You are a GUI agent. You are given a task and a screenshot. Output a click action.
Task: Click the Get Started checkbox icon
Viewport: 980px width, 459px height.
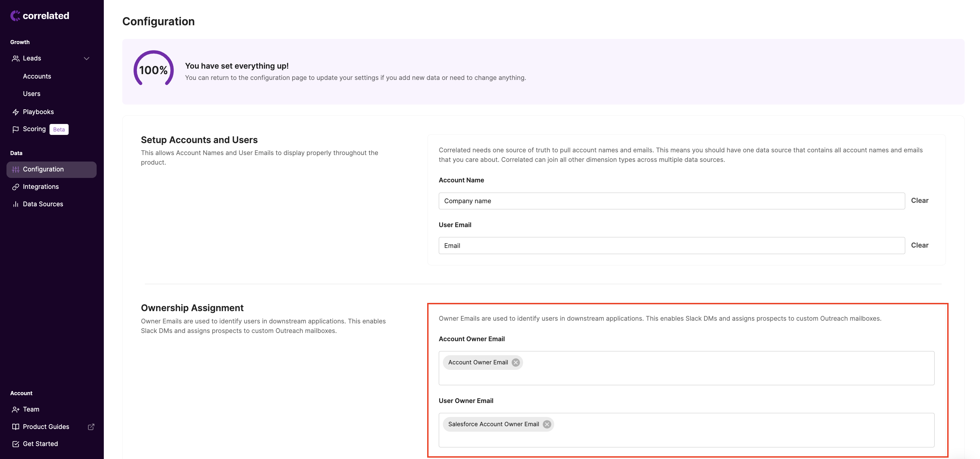pos(16,444)
